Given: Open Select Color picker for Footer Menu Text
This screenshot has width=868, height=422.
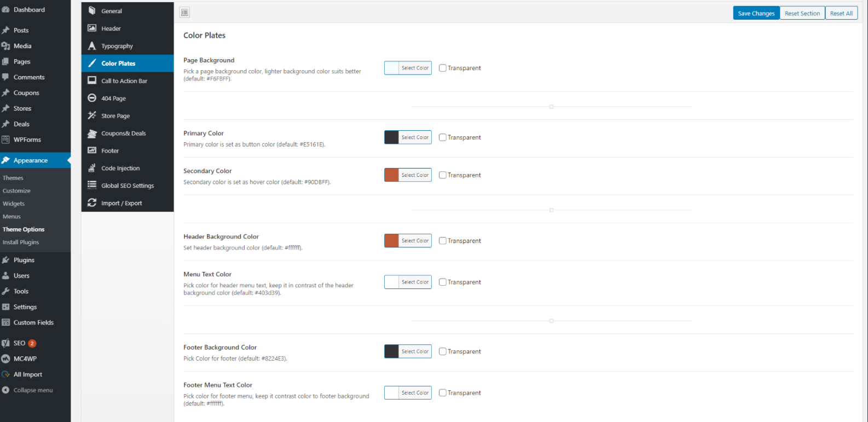Looking at the screenshot, I should pos(415,393).
